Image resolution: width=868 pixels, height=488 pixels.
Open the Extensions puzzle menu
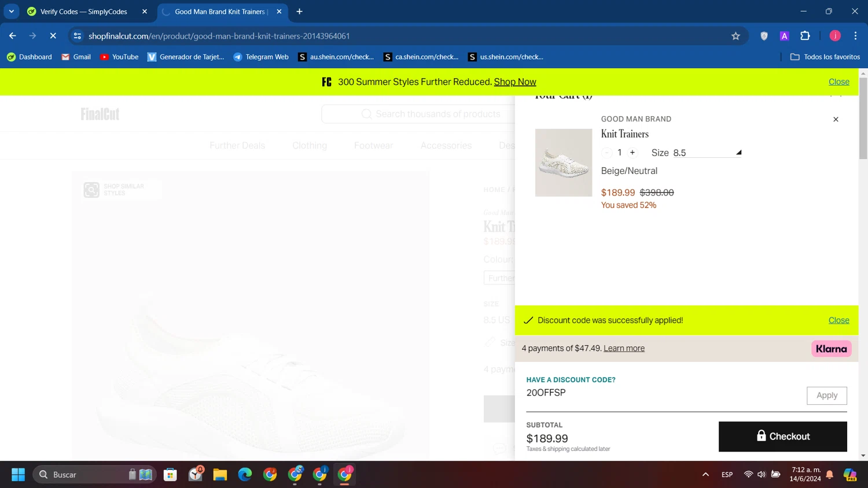[805, 36]
